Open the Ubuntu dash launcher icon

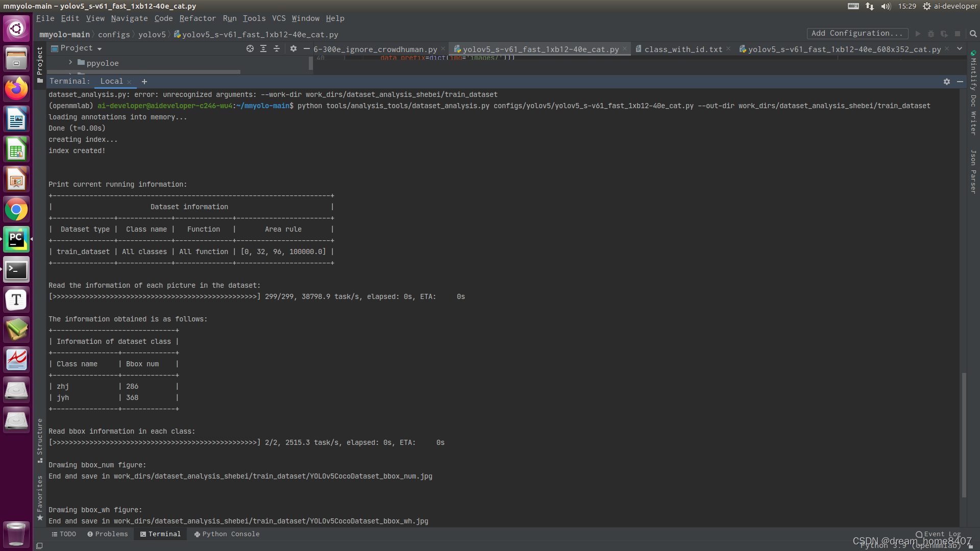pyautogui.click(x=16, y=29)
